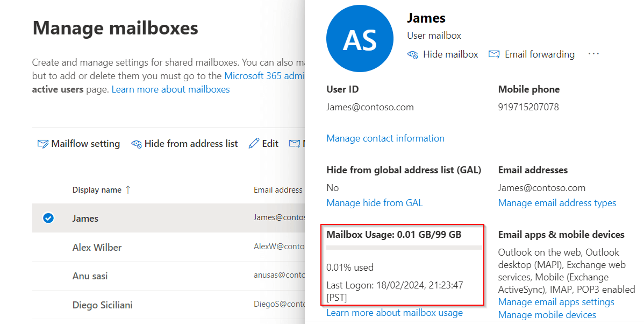644x324 pixels.
Task: Open Manage email address types link
Action: pyautogui.click(x=557, y=203)
